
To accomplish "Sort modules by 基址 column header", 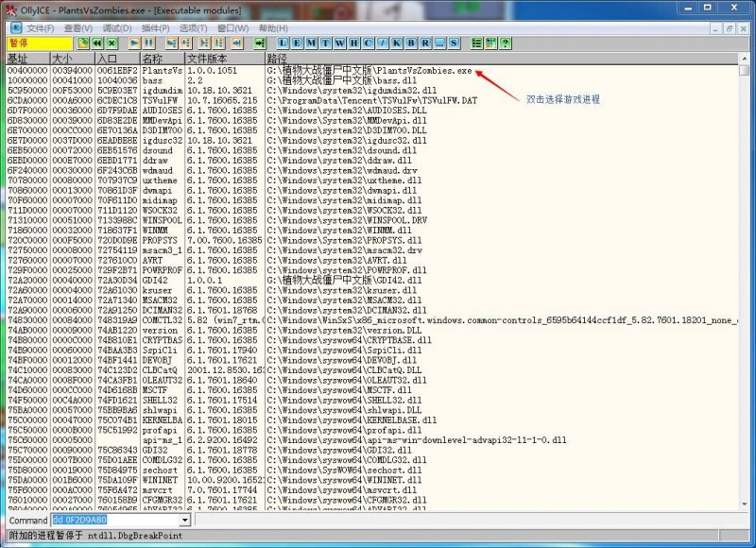I will pyautogui.click(x=28, y=59).
